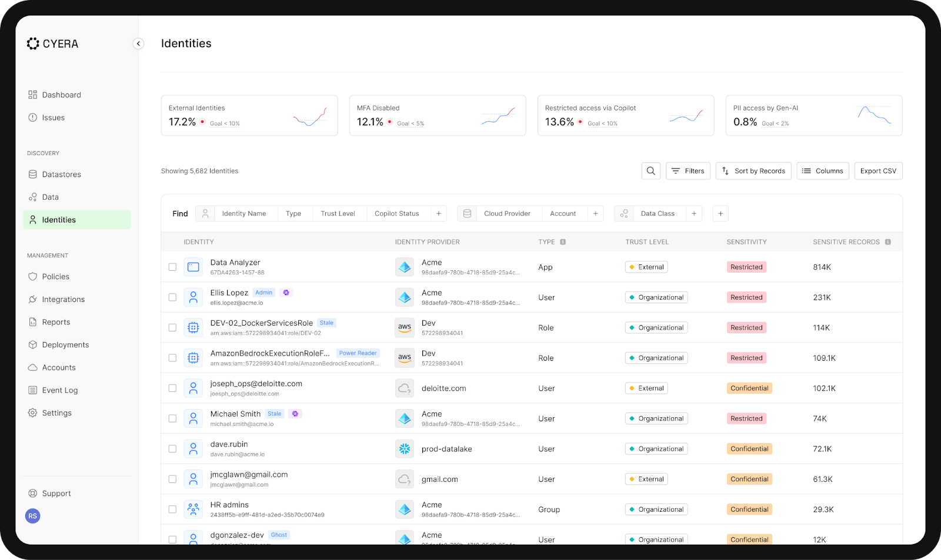The height and width of the screenshot is (560, 941).
Task: Collapse the sidebar with the chevron button
Action: coord(138,43)
